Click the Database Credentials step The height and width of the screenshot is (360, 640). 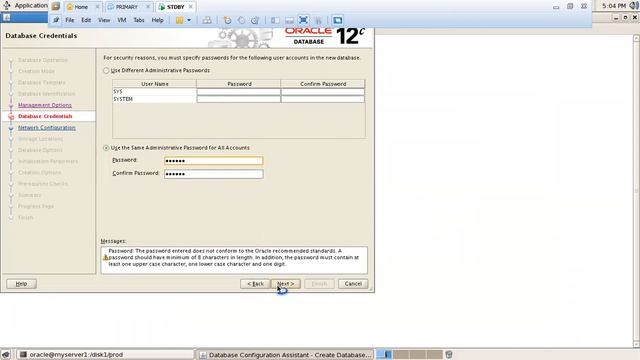tap(45, 116)
